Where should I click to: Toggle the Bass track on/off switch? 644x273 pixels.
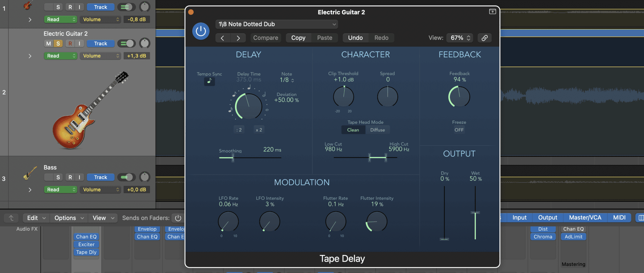pyautogui.click(x=127, y=177)
